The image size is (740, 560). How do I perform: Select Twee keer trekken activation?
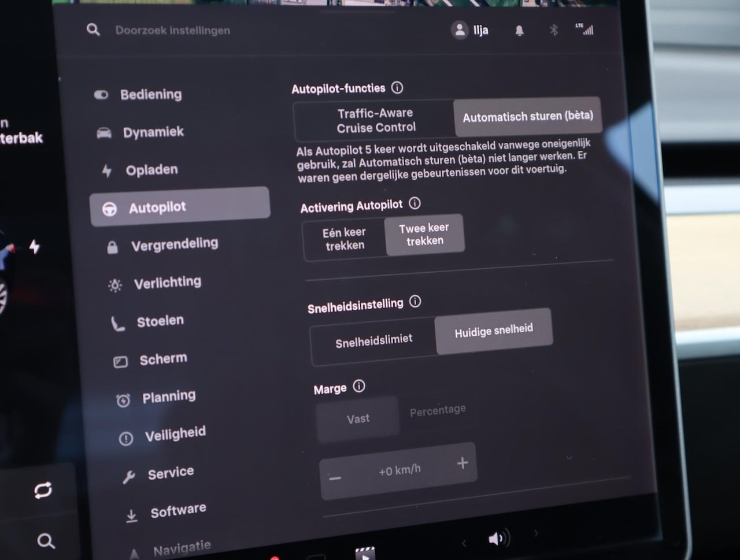tap(424, 234)
